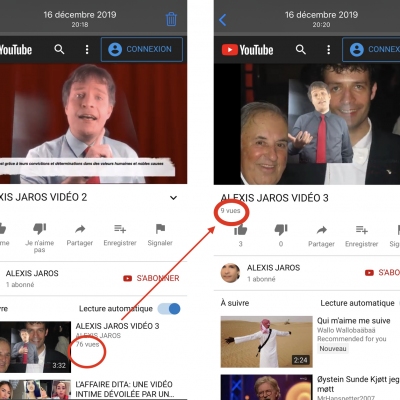The width and height of the screenshot is (400, 400).
Task: Click the À suivre heading
Action: pos(235,303)
